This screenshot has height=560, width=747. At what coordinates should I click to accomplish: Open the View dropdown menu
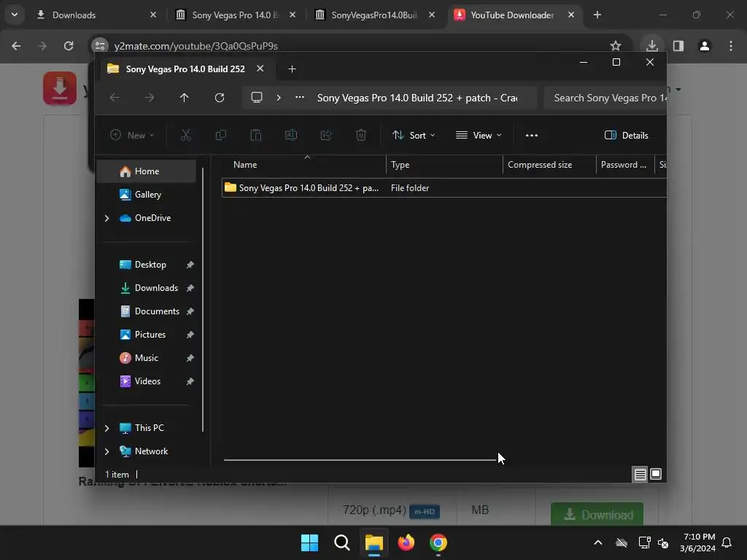[x=479, y=135]
